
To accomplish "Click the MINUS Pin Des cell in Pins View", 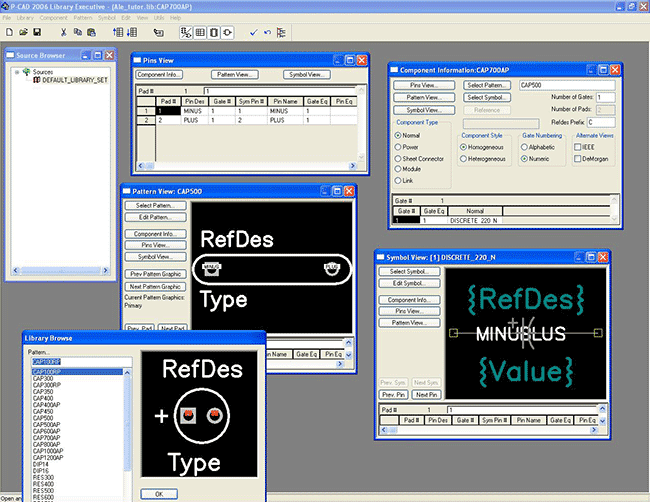I will (194, 111).
